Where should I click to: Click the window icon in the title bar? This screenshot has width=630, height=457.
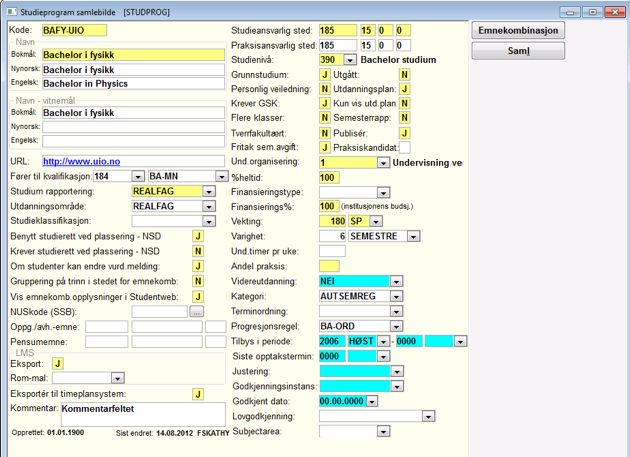click(12, 12)
